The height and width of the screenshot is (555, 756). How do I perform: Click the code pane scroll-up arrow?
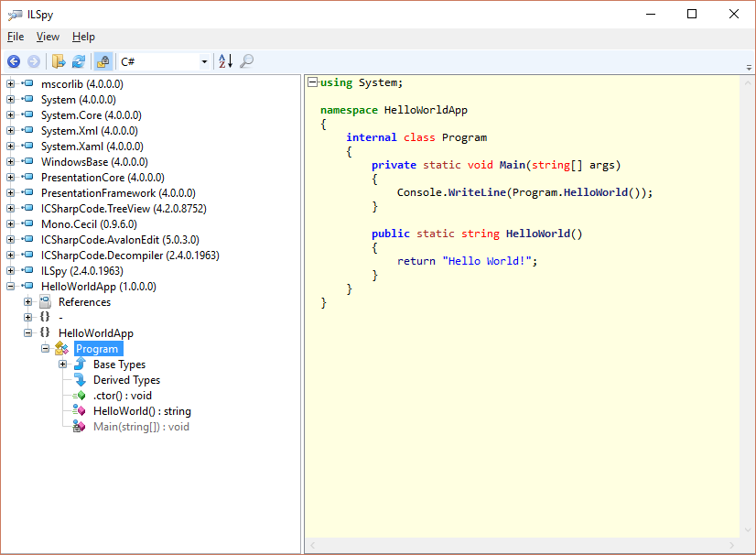pos(748,82)
